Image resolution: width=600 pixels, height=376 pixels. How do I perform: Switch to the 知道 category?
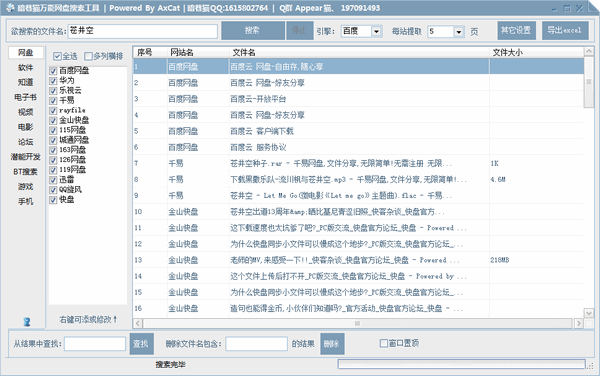pos(26,83)
